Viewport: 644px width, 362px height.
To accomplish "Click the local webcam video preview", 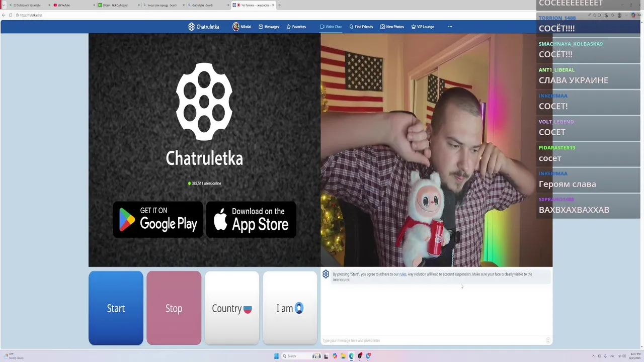I will [x=436, y=150].
